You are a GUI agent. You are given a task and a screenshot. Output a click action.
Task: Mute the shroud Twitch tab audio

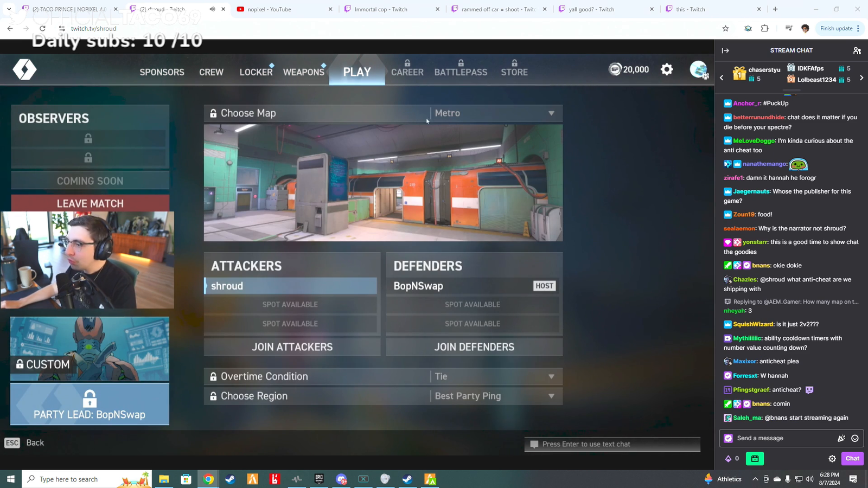(x=212, y=9)
